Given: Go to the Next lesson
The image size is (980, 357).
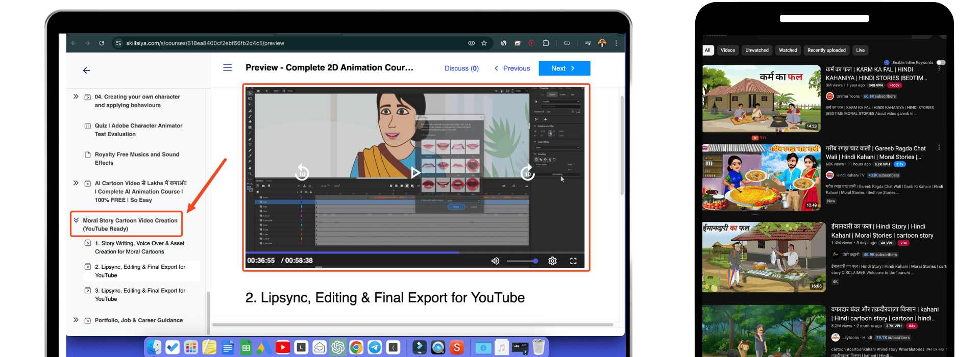Looking at the screenshot, I should (x=564, y=68).
